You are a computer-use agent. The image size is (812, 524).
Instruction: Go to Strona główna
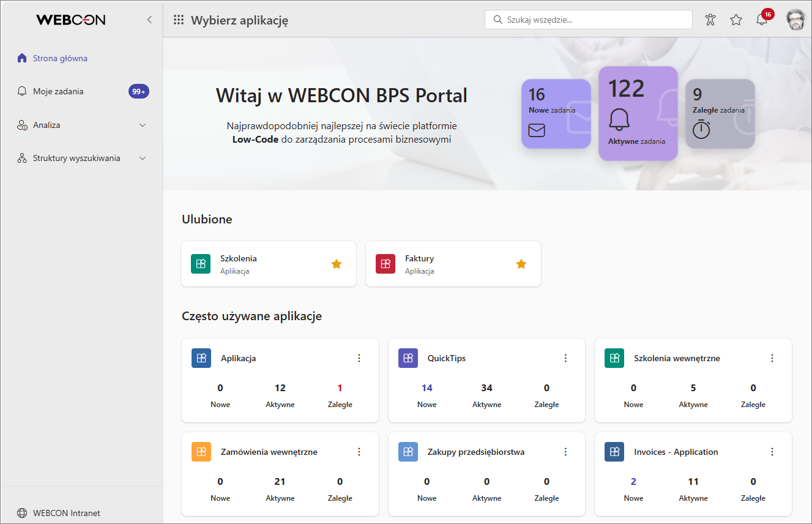pyautogui.click(x=60, y=58)
